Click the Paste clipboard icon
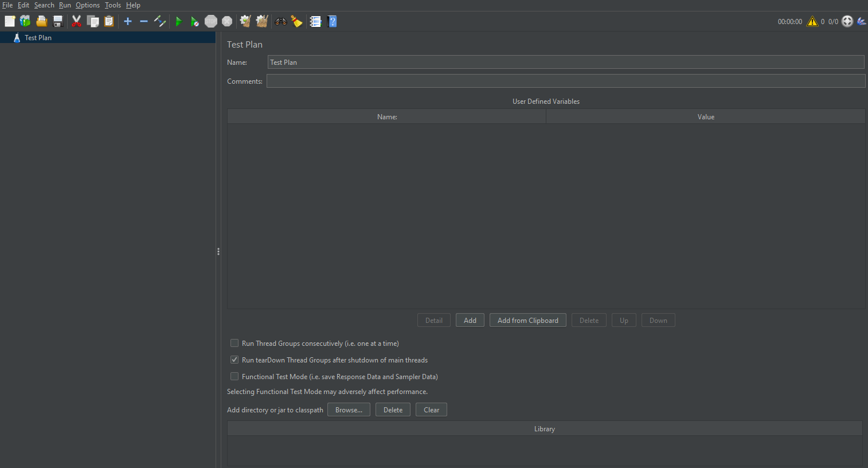Image resolution: width=868 pixels, height=468 pixels. [109, 21]
